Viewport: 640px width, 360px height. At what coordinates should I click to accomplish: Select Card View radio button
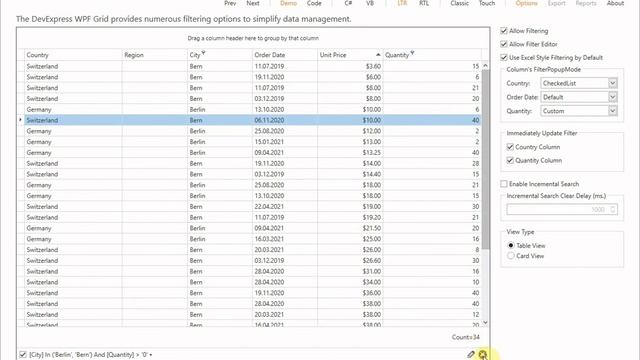point(511,256)
